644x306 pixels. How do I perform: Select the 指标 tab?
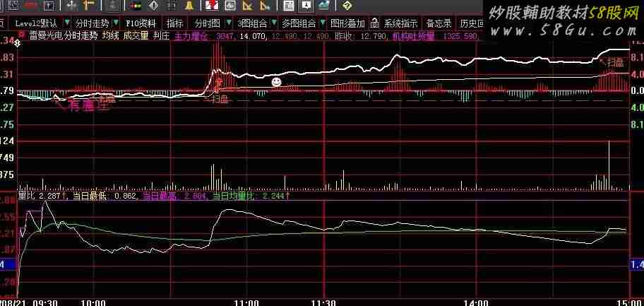[174, 23]
